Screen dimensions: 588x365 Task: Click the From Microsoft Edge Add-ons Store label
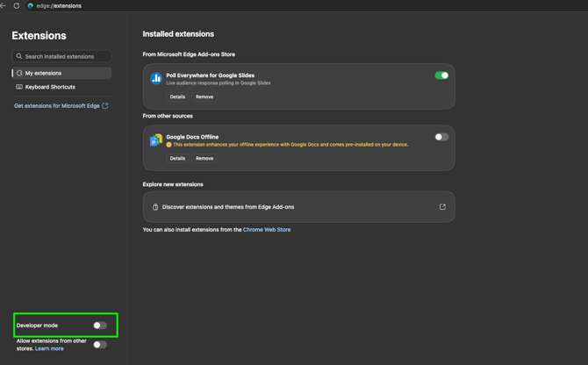189,54
